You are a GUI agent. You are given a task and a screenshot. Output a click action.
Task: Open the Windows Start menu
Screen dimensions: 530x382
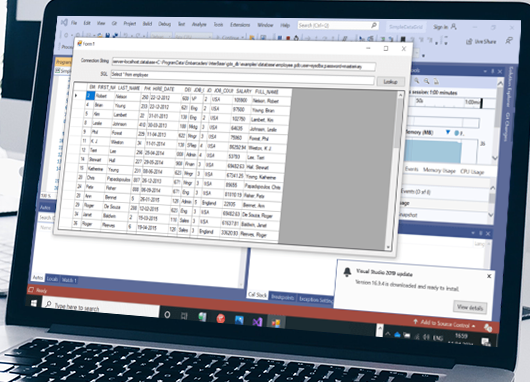[x=34, y=303]
